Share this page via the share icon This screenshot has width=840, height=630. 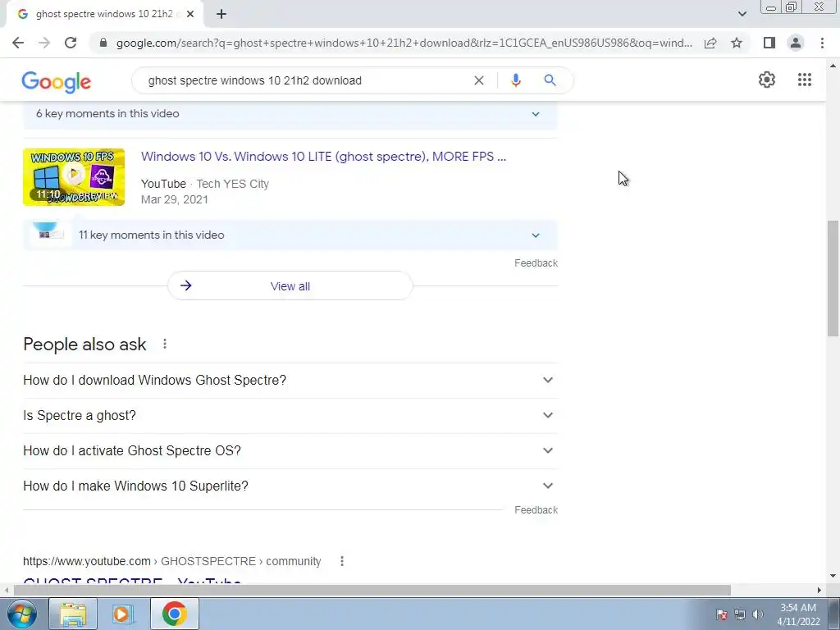pos(710,43)
